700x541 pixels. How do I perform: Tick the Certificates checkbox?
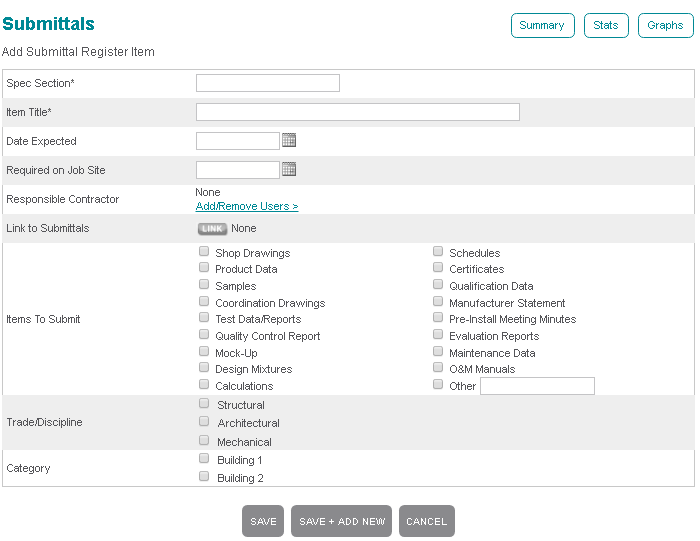pos(438,268)
